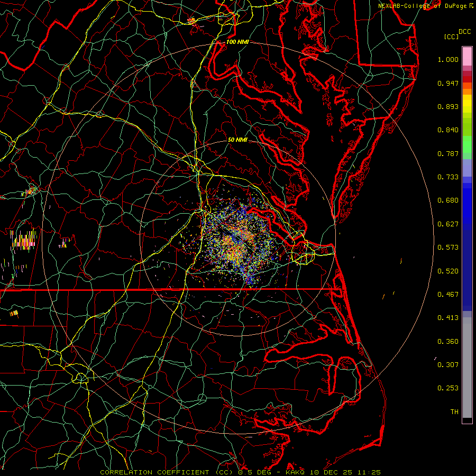Click the 0.680 legend value
This screenshot has height=476, width=476.
448,200
